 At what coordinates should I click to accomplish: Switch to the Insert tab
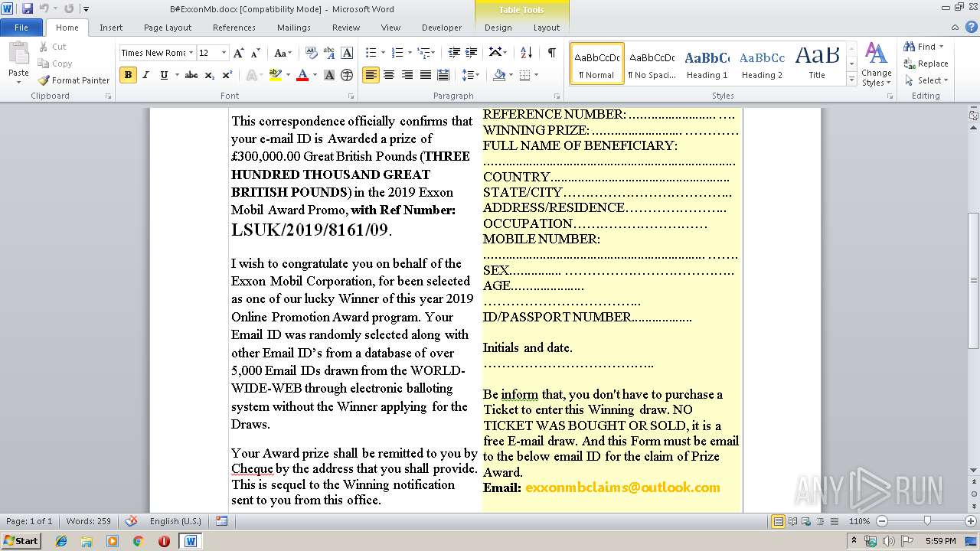(111, 28)
